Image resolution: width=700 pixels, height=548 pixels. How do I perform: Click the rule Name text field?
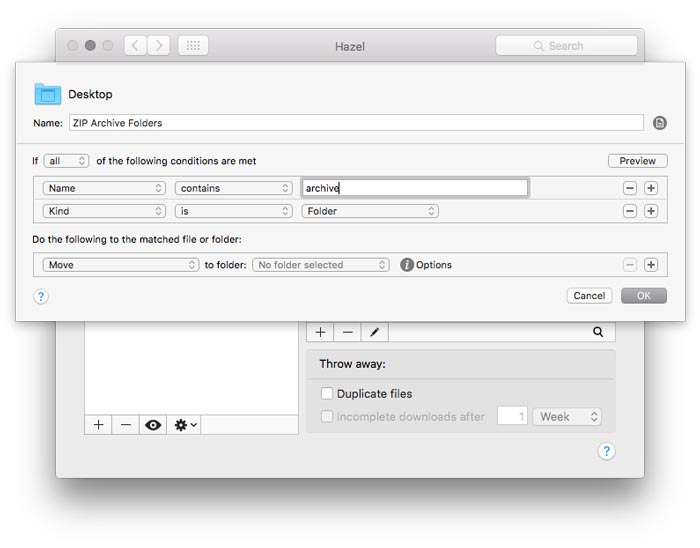[x=355, y=123]
